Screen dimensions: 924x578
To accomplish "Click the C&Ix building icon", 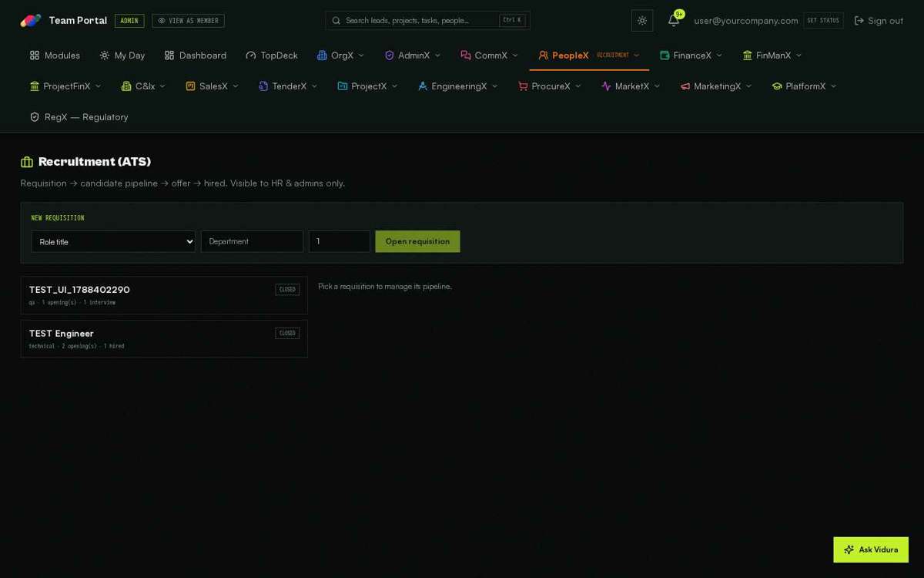I will pos(126,86).
